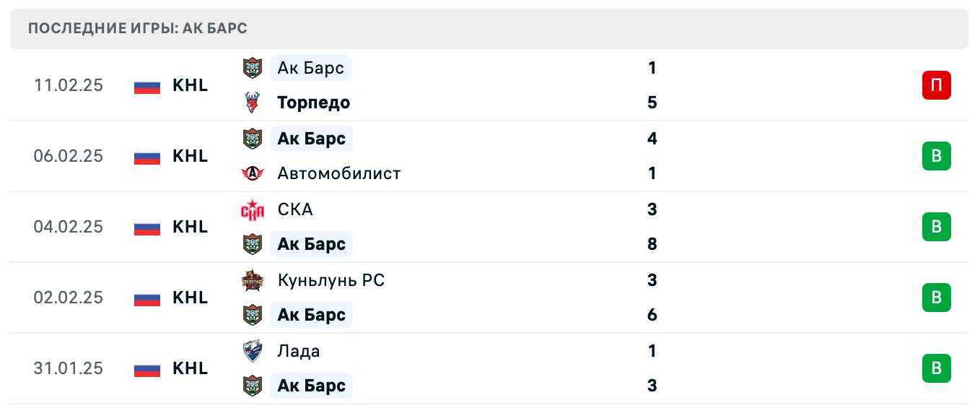The width and height of the screenshot is (980, 416).
Task: Click green В badge for 06.02.25 match
Action: point(936,156)
